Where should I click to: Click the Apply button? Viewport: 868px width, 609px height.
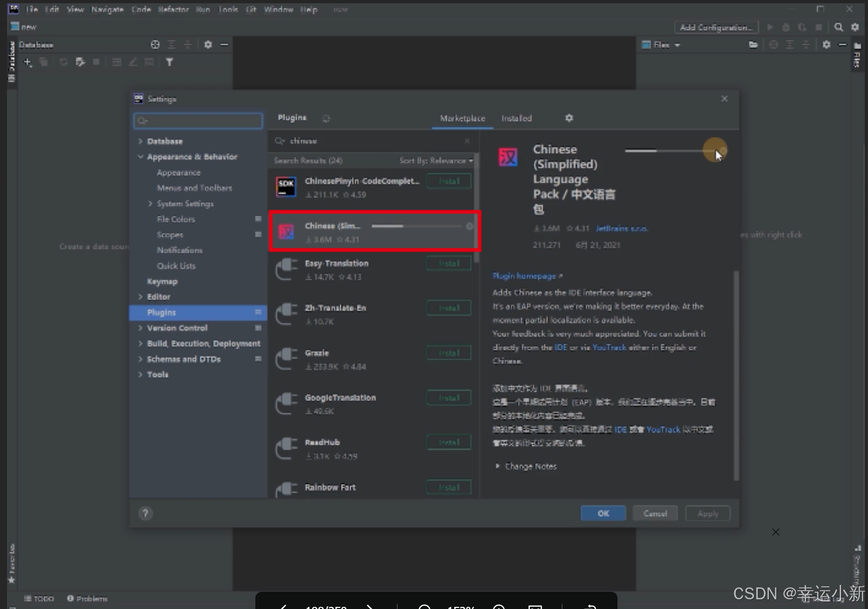[x=708, y=514]
